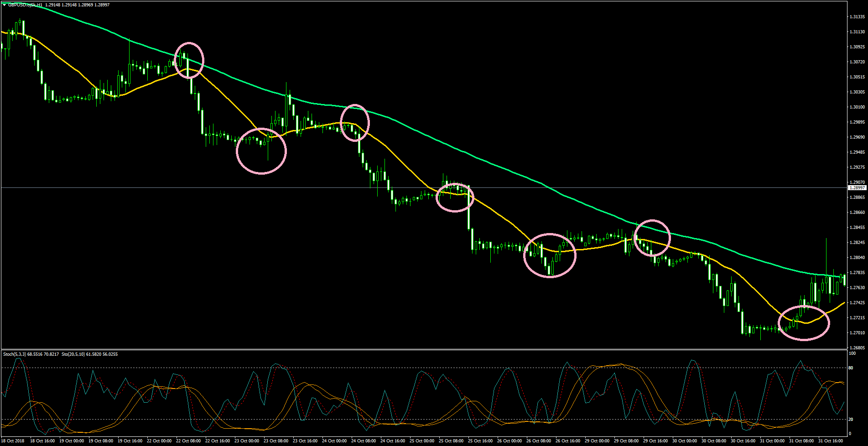Viewport: 868px width, 446px height.
Task: Click the 23 Oct 08:00 time label
Action: (276, 441)
